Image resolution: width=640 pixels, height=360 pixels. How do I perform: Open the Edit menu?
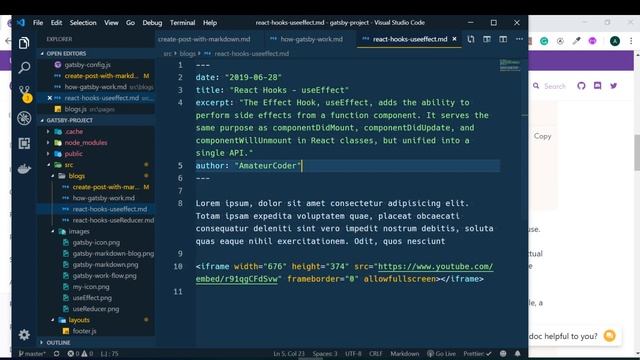tap(56, 22)
